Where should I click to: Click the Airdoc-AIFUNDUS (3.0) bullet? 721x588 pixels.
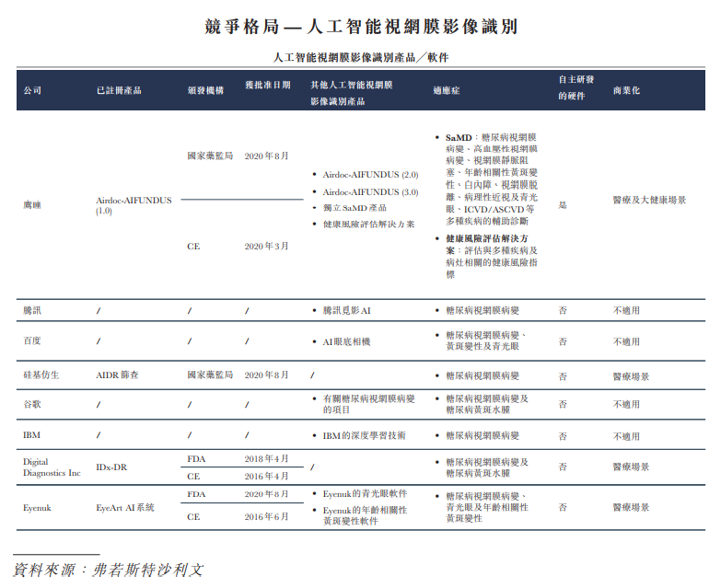coord(370,192)
